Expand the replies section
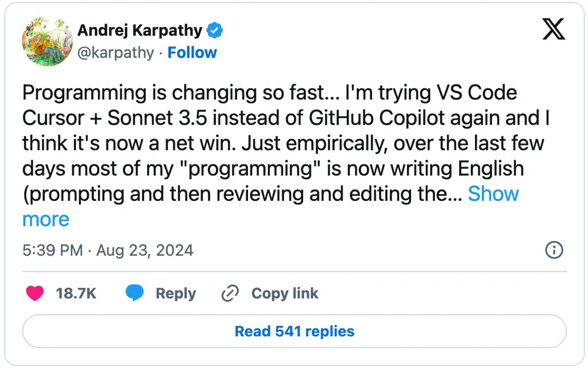This screenshot has height=369, width=588. pyautogui.click(x=293, y=331)
